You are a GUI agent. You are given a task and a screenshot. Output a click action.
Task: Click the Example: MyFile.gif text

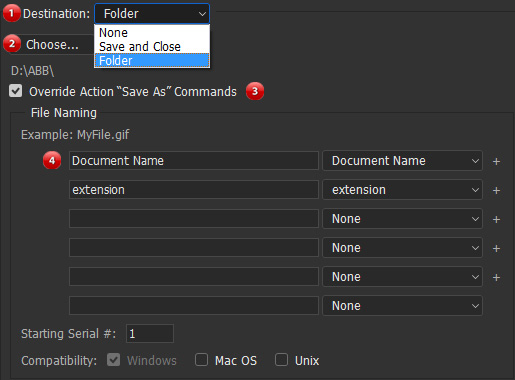pyautogui.click(x=75, y=135)
